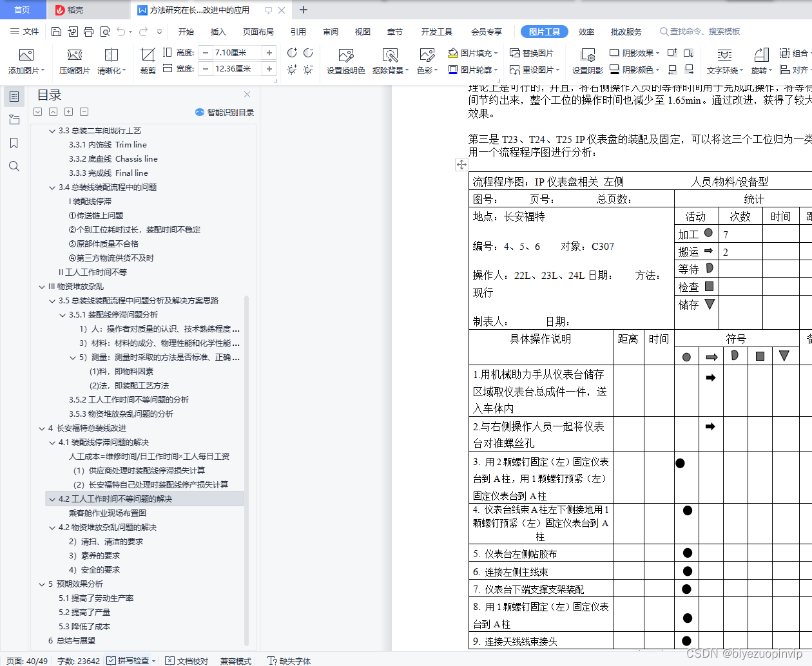The width and height of the screenshot is (812, 666).
Task: Open the outline panel icon in sidebar
Action: pyautogui.click(x=14, y=97)
